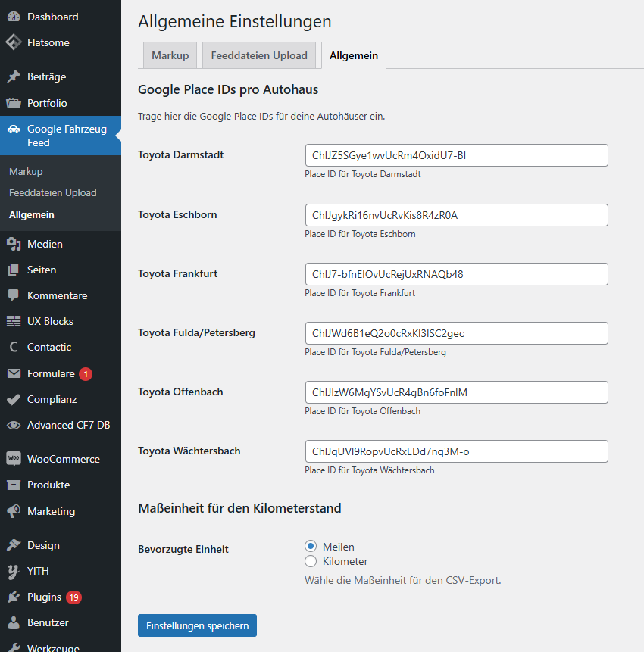Viewport: 644px width, 652px height.
Task: Open Formulare menu with notification badge
Action: tap(51, 373)
